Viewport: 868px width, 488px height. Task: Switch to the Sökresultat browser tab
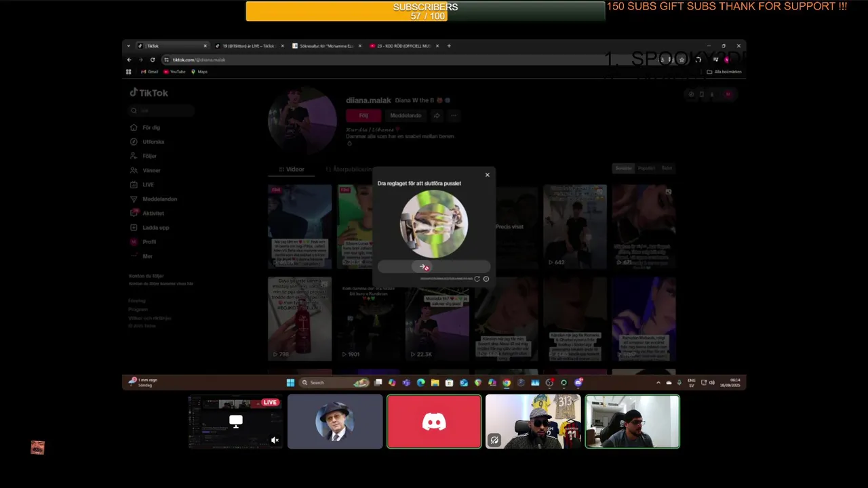pyautogui.click(x=327, y=46)
